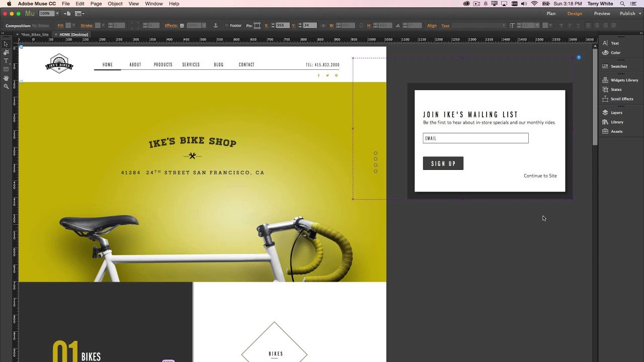Viewport: 644px width, 362px height.
Task: Click the EMAIL input field
Action: [x=475, y=138]
